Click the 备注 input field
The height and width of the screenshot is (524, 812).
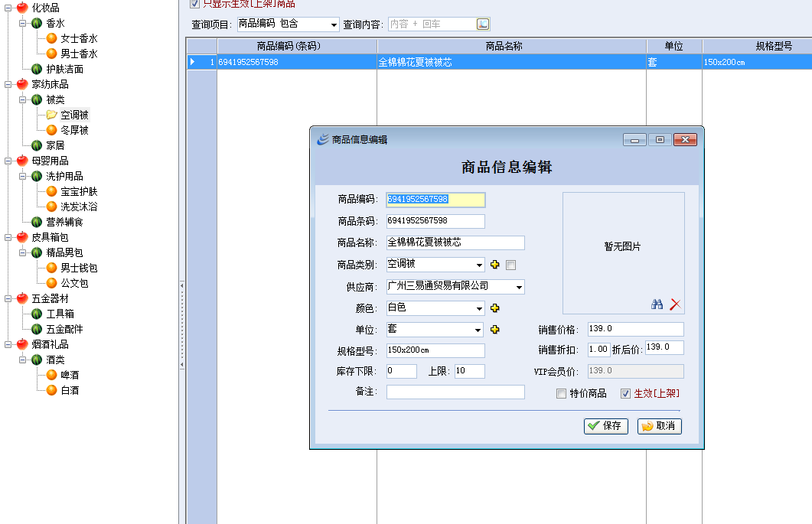tap(455, 392)
